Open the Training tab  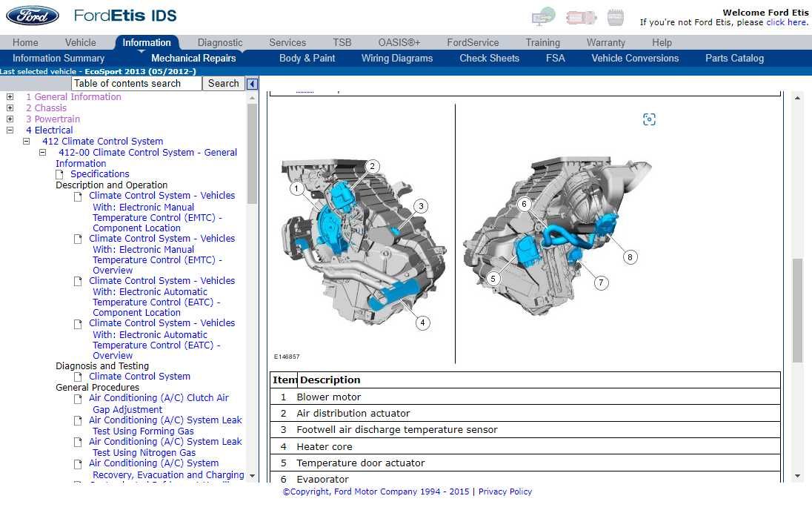tap(543, 42)
